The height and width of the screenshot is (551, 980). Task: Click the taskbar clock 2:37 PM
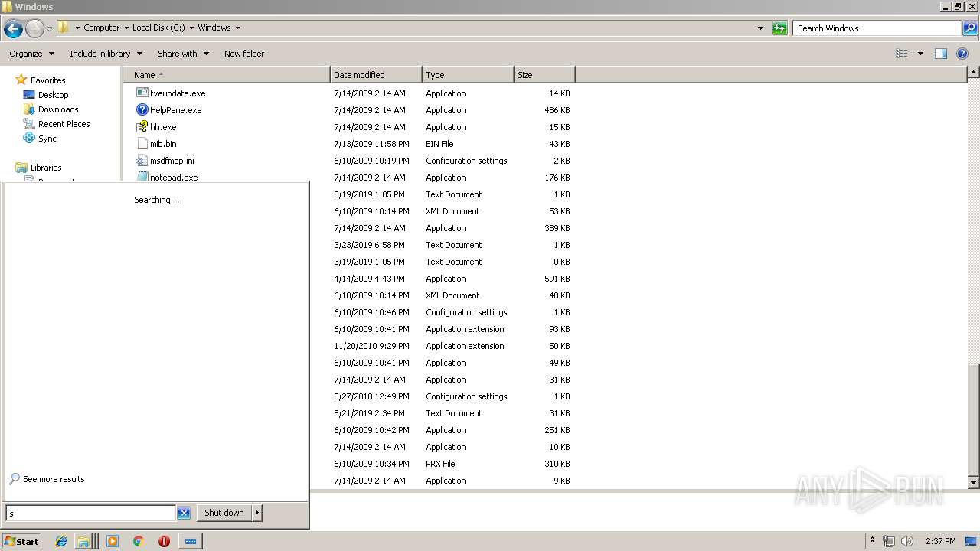(940, 541)
